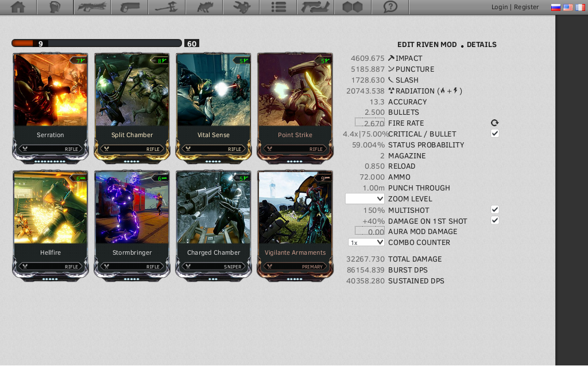Switch language to English US flag
Viewport: 588px width, 366px height.
(x=568, y=7)
